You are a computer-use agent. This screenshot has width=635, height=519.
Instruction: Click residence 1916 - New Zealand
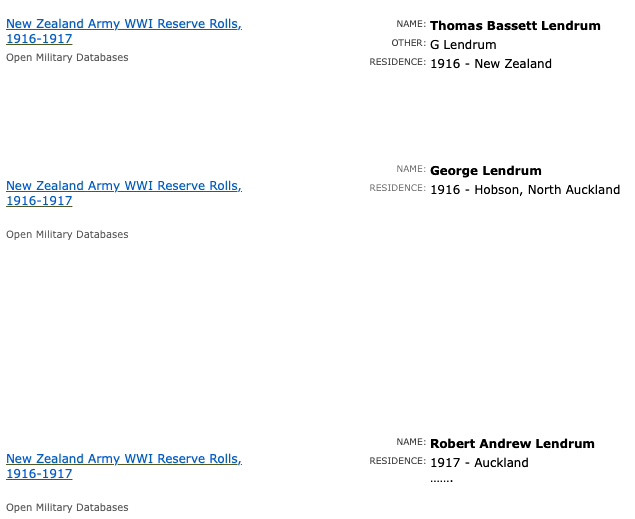(x=490, y=64)
